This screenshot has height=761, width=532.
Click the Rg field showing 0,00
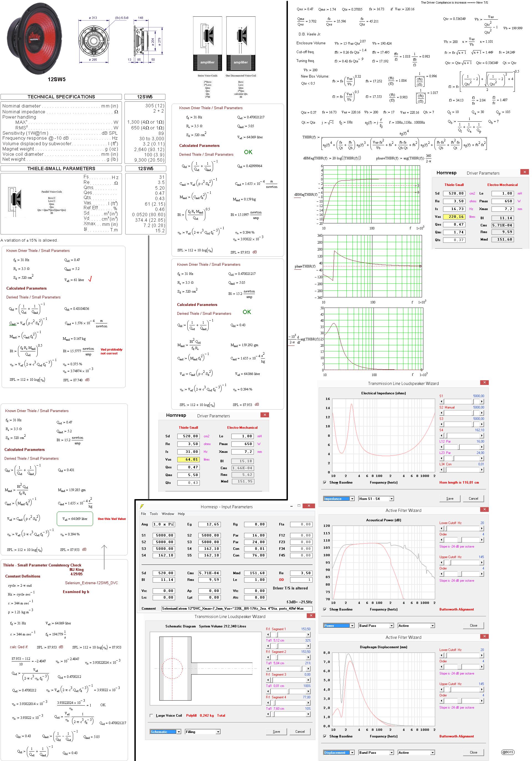[x=255, y=524]
